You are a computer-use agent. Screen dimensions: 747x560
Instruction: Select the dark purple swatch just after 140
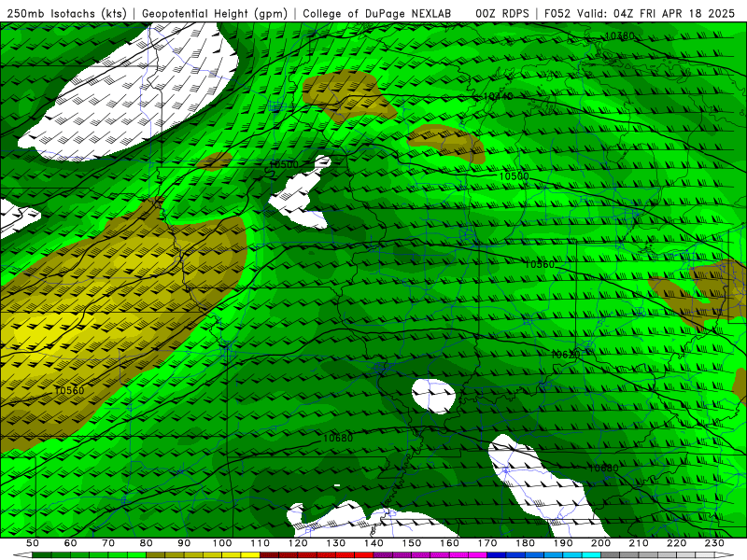(383, 555)
